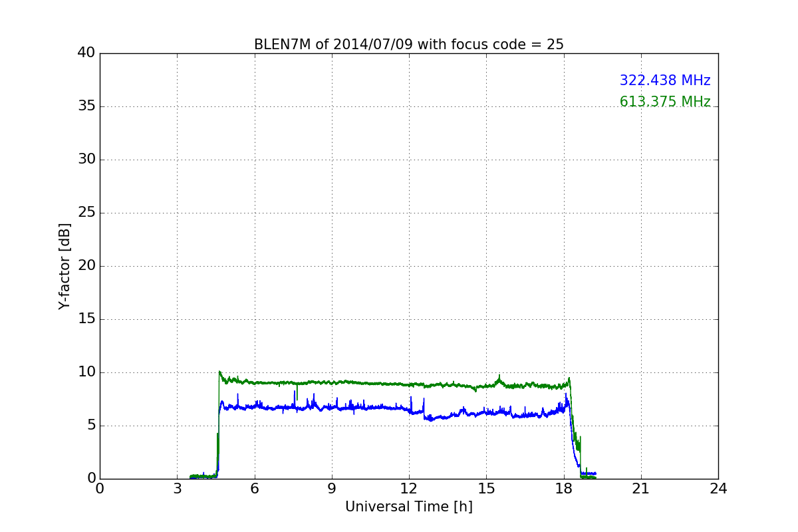Click x-axis tick label '15'
798x532 pixels.
point(486,489)
